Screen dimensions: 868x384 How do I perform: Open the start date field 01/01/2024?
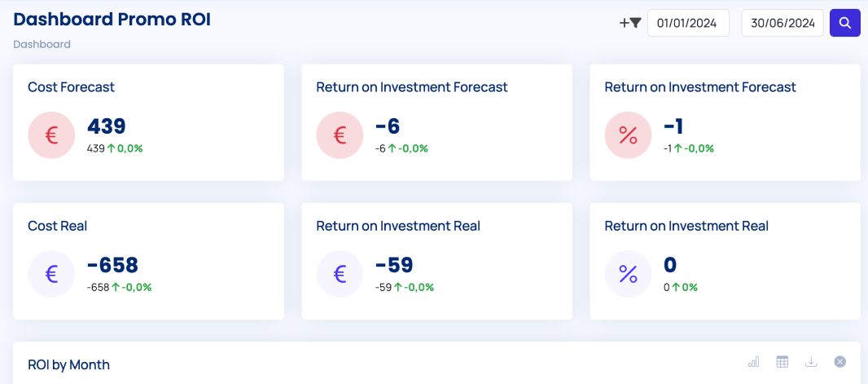click(687, 24)
